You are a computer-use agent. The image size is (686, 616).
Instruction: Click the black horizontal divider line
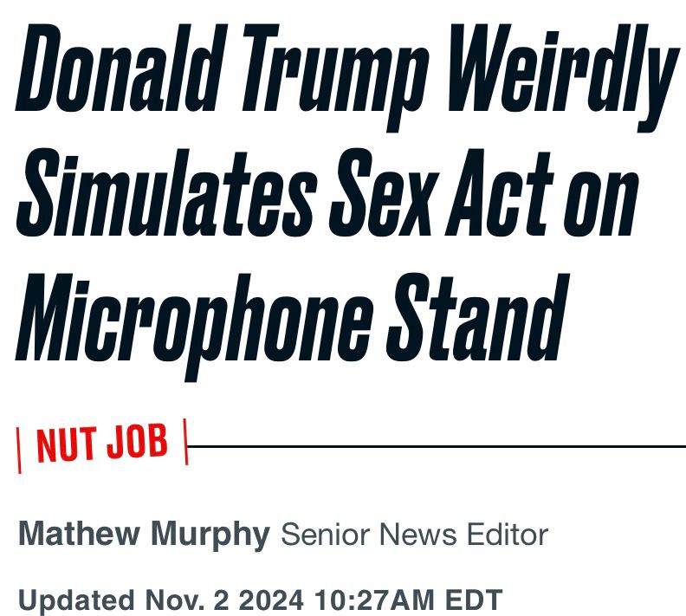click(437, 446)
